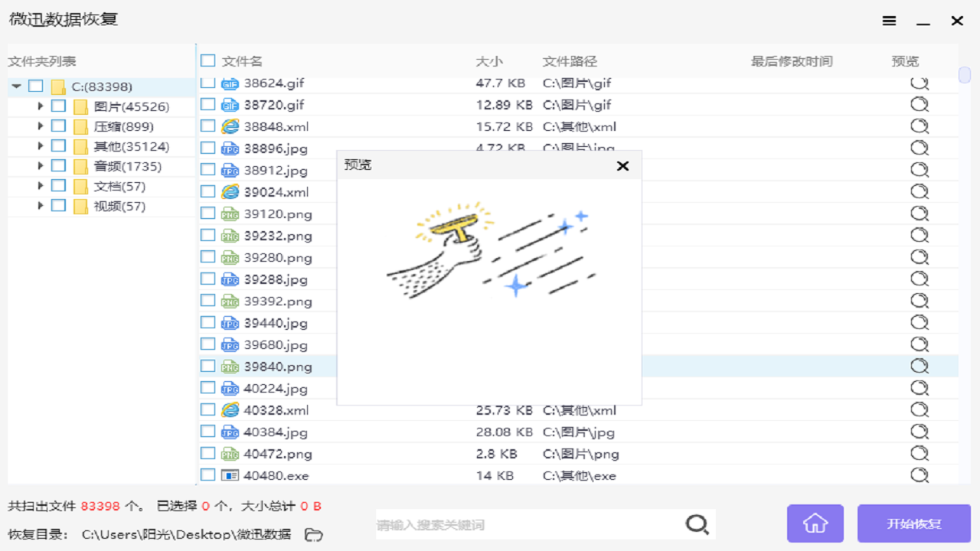Open the preview magnifier for 38624.gif

(x=919, y=83)
